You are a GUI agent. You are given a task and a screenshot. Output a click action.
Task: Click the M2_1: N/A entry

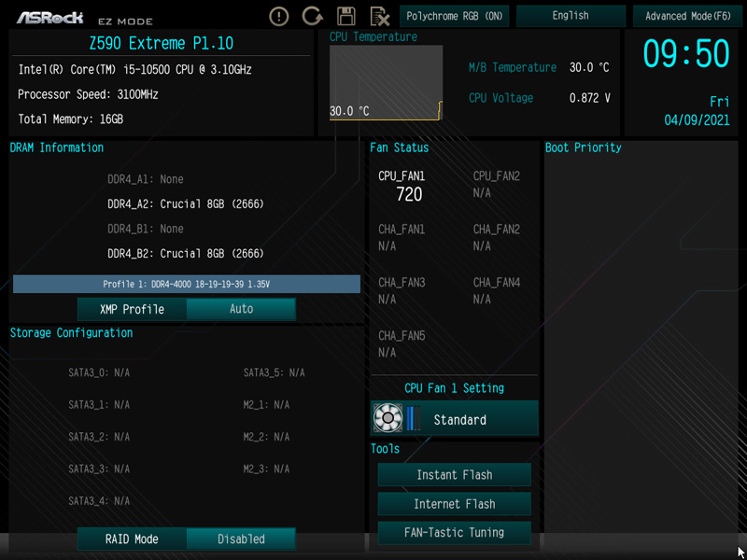pyautogui.click(x=266, y=405)
